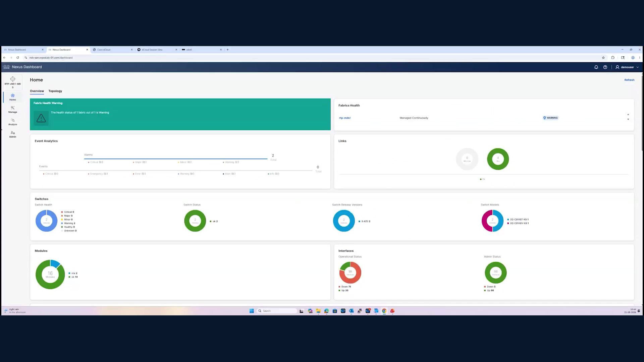The height and width of the screenshot is (362, 644).
Task: Open the help question mark icon
Action: 605,67
